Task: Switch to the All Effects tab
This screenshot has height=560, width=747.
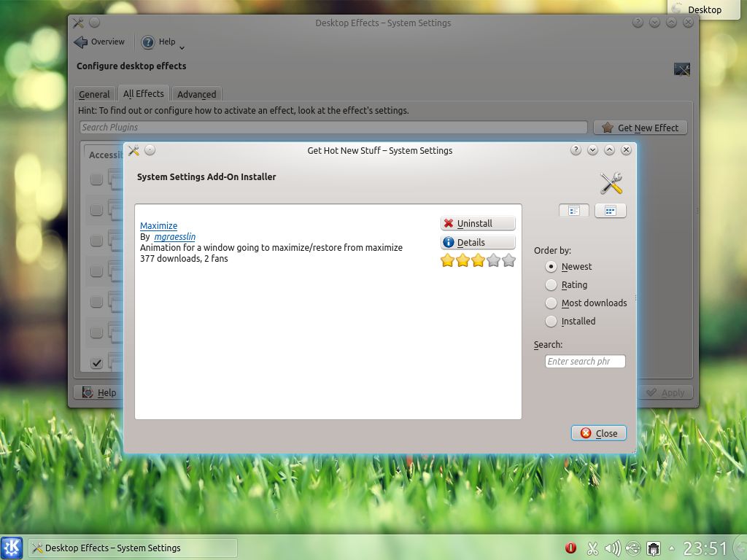Action: click(144, 93)
